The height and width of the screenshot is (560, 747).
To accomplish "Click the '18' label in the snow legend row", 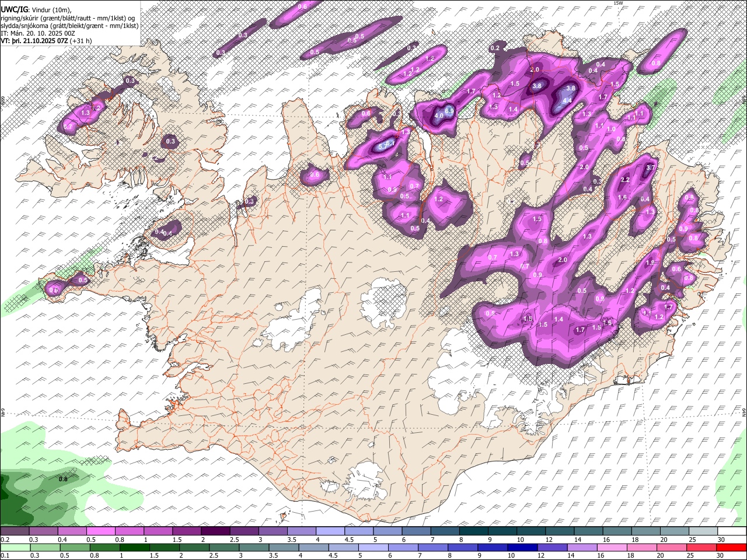I will tap(635, 540).
